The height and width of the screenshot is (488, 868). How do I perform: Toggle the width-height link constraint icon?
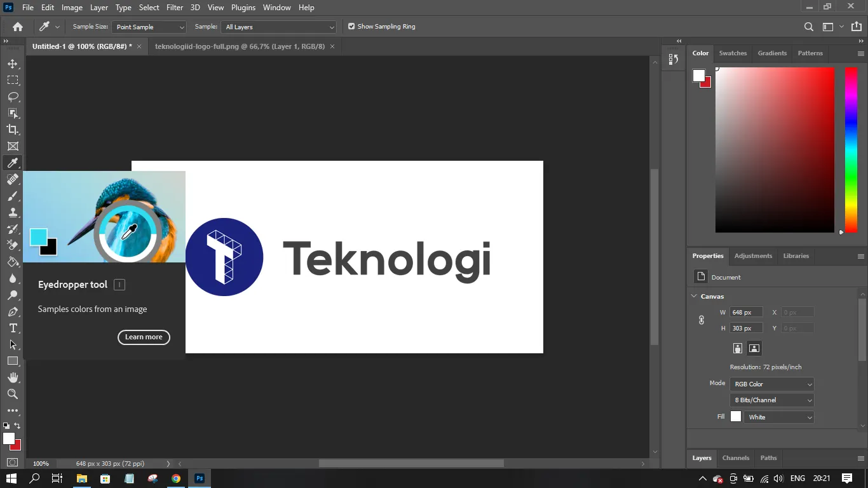point(702,320)
